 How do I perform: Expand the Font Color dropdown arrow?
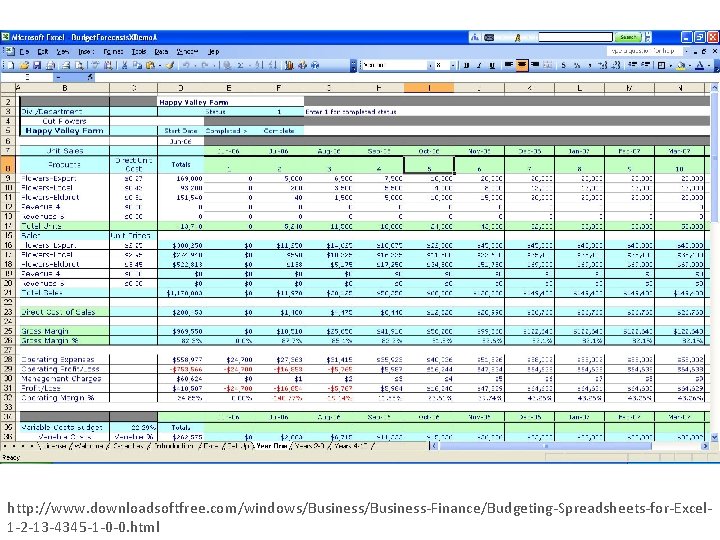709,65
